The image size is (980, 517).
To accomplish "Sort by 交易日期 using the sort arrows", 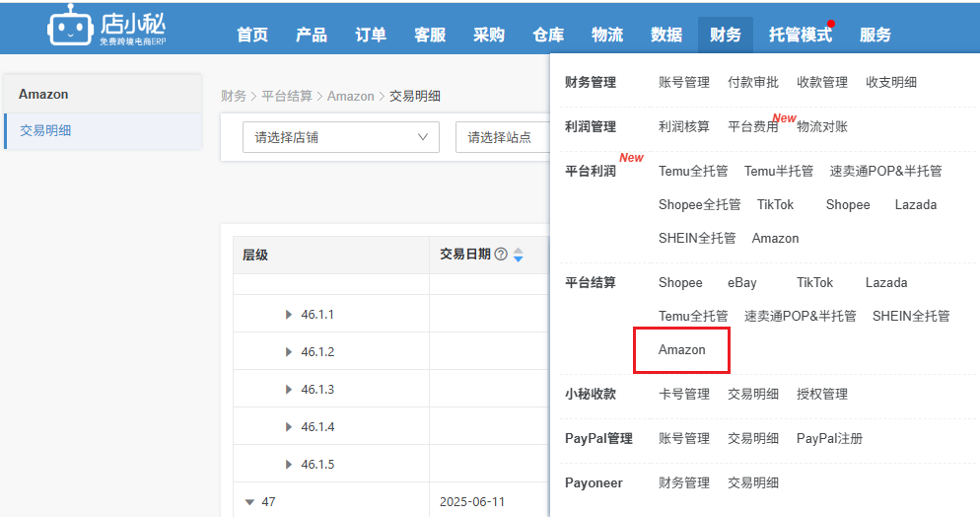I will click(519, 255).
